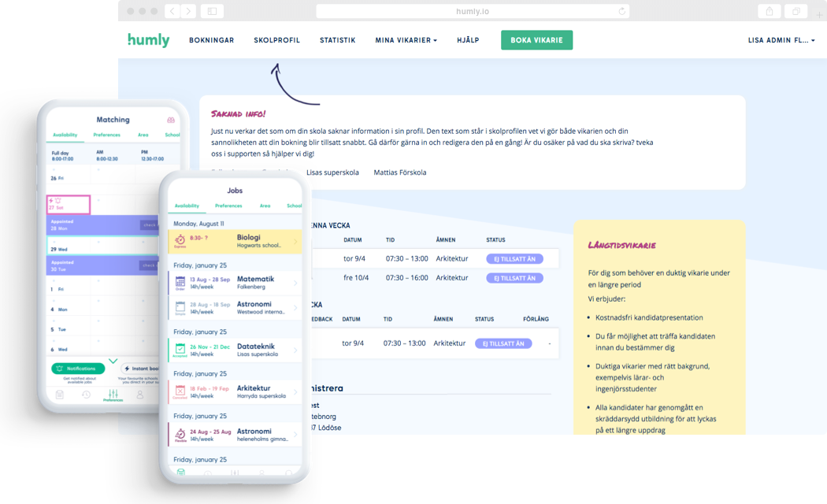The image size is (827, 504).
Task: Click the browser tabs overview icon
Action: click(795, 11)
